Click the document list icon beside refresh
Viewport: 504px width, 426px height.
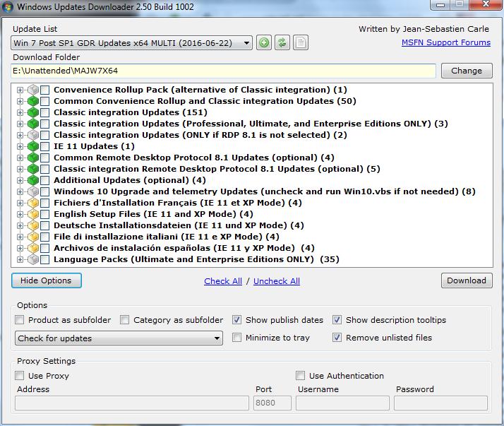click(301, 43)
